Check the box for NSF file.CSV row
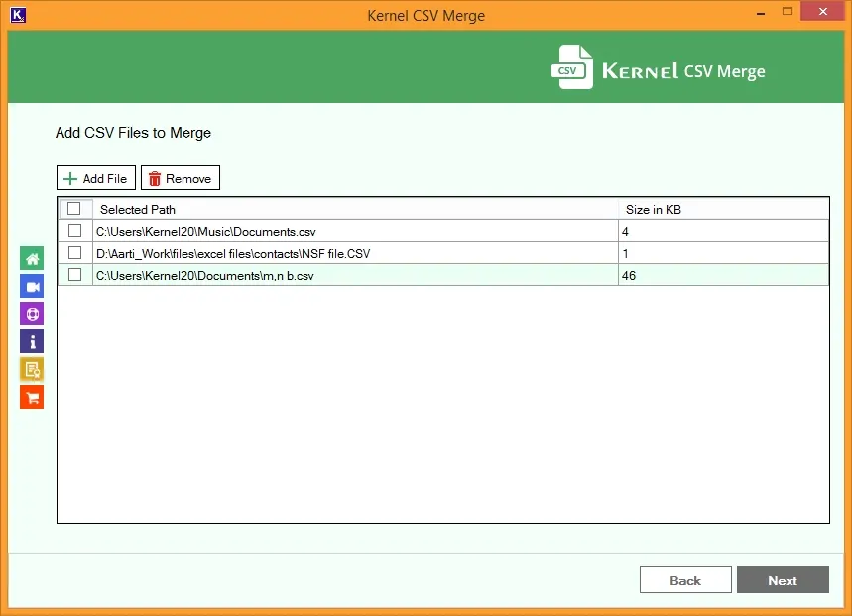Viewport: 852px width, 616px height. tap(75, 253)
